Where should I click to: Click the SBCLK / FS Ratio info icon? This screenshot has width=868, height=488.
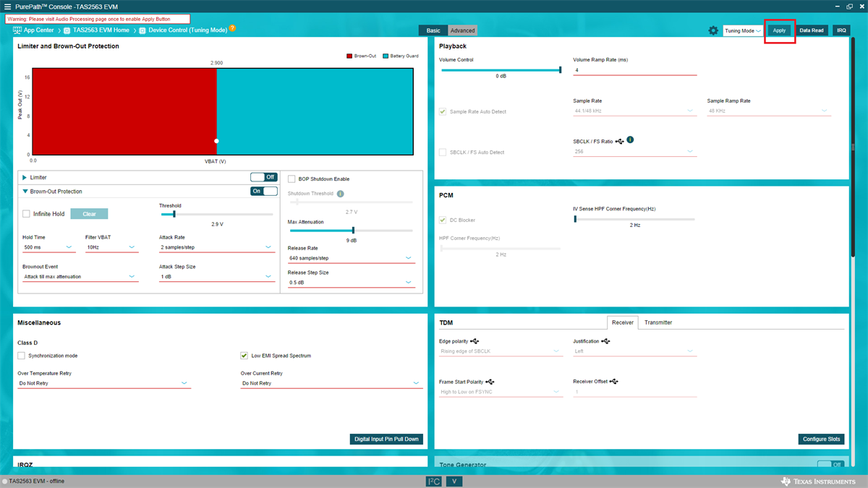(630, 140)
